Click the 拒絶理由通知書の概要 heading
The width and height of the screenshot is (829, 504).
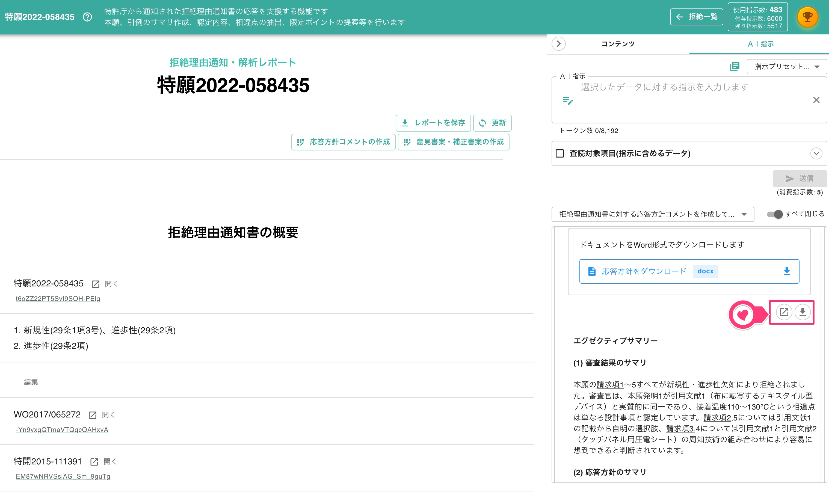point(233,233)
